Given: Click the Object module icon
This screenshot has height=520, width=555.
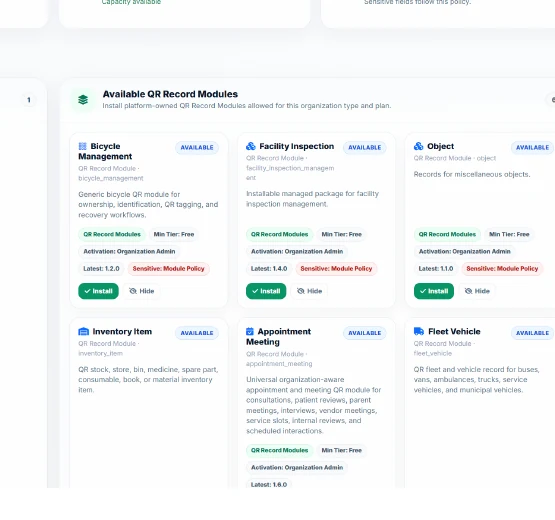Looking at the screenshot, I should pyautogui.click(x=418, y=146).
